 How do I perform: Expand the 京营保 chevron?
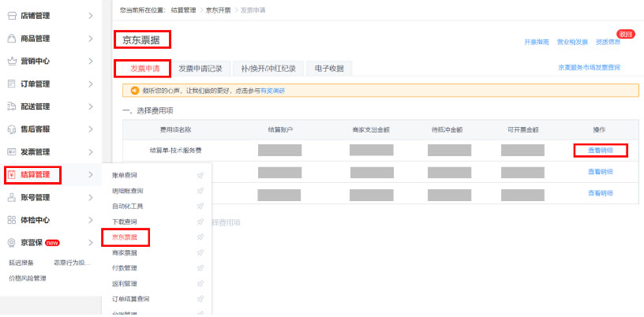91,243
